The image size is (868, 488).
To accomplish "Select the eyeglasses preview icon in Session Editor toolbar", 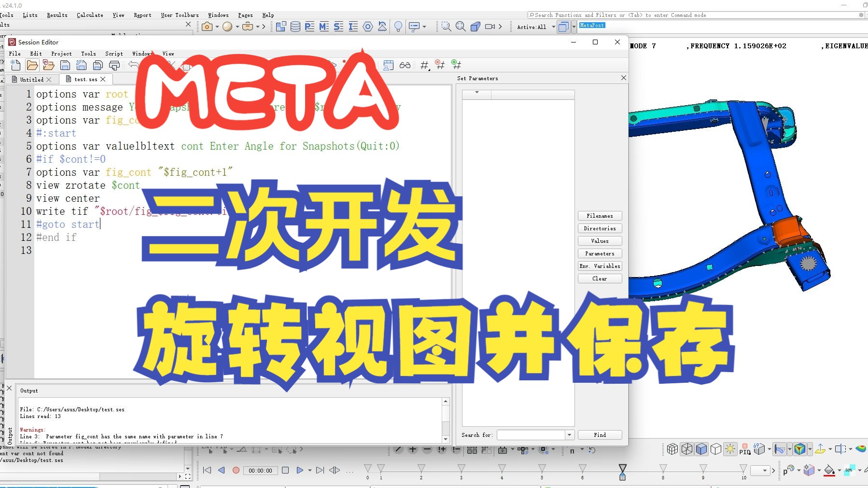I will point(406,65).
